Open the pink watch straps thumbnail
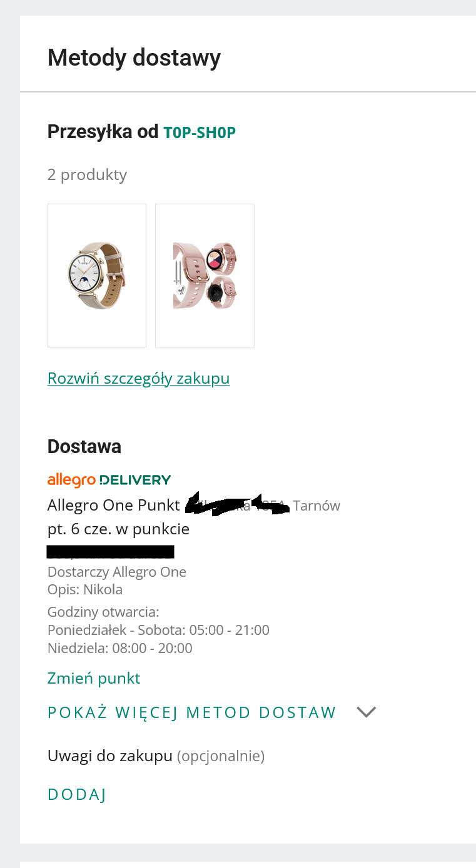The height and width of the screenshot is (868, 476). 205,276
